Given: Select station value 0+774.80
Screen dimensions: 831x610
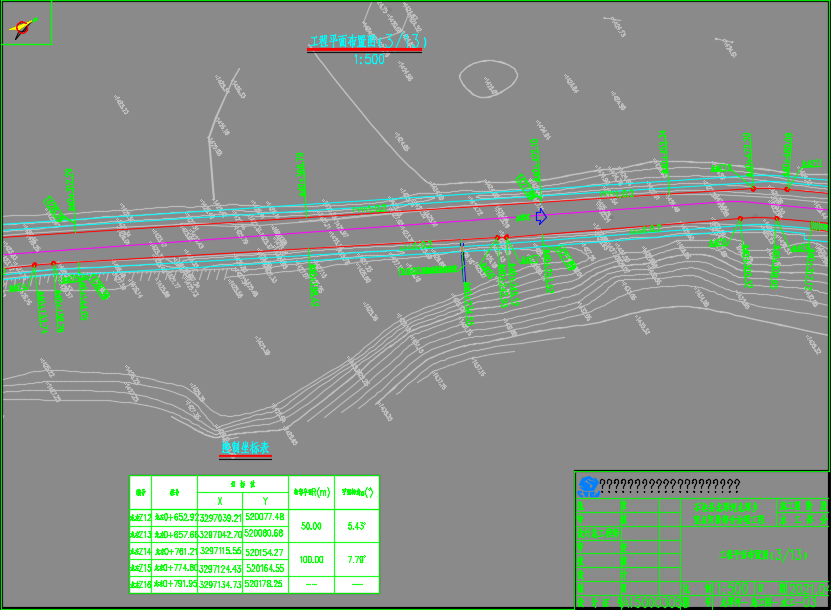Looking at the screenshot, I should (175, 568).
